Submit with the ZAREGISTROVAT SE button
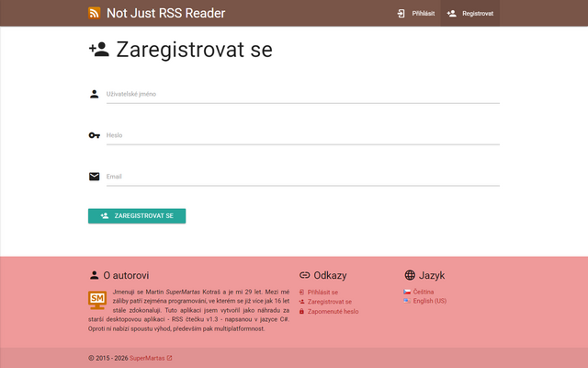 click(137, 216)
